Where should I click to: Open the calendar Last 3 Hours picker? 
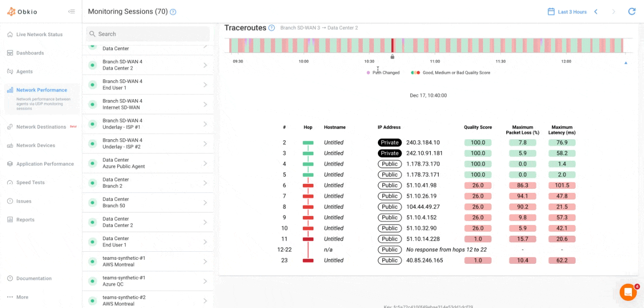[567, 12]
